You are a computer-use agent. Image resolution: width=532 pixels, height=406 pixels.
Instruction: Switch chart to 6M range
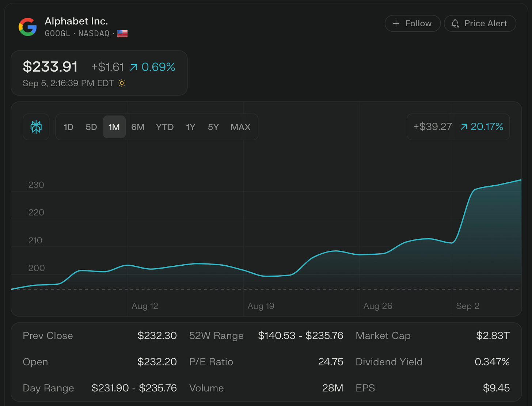click(138, 127)
